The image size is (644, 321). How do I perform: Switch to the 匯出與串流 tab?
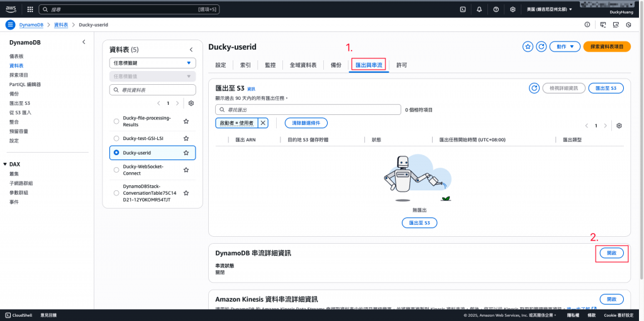click(369, 65)
